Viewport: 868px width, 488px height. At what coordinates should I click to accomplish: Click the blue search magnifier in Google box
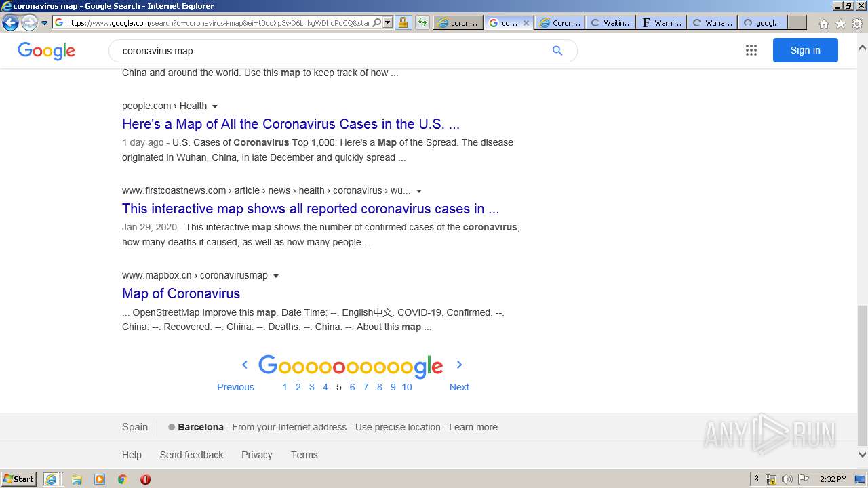[x=557, y=51]
